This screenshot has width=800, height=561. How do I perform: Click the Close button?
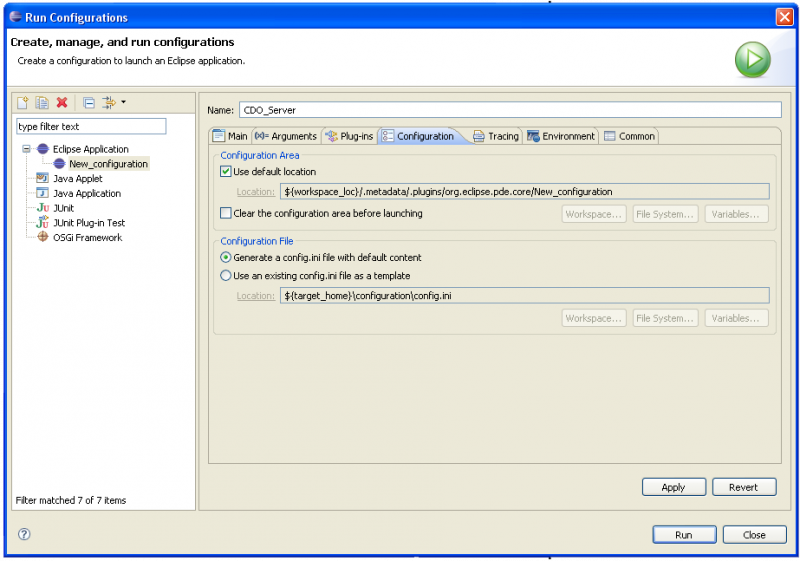(x=755, y=534)
